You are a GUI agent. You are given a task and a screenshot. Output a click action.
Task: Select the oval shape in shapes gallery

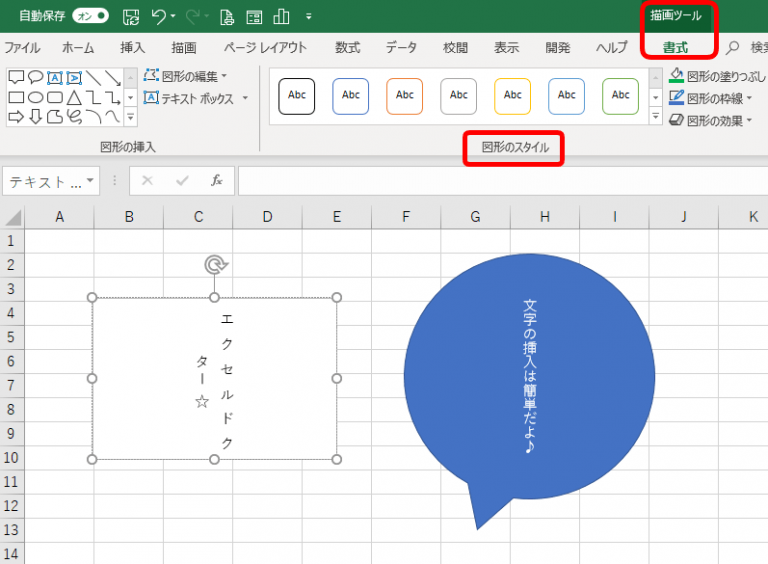click(35, 97)
